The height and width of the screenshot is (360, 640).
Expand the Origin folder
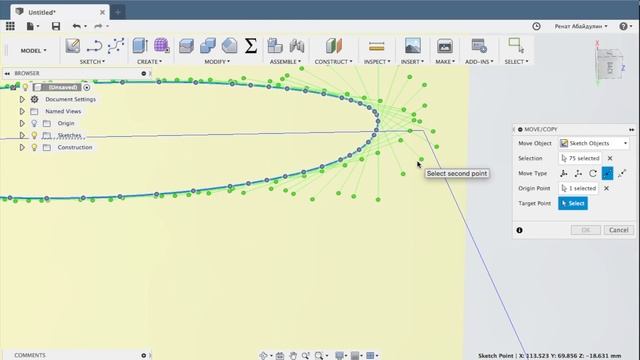[22, 123]
